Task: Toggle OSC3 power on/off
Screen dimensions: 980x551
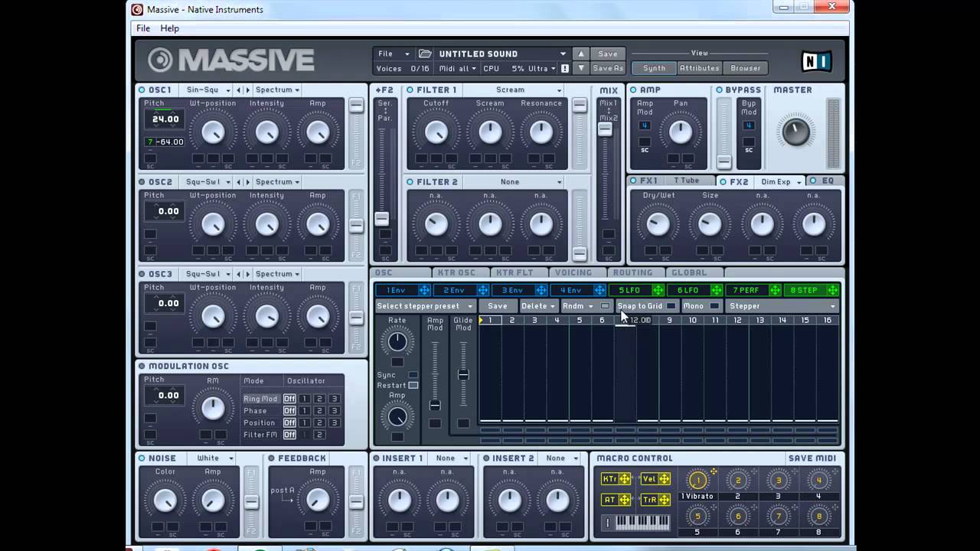Action: (x=142, y=274)
